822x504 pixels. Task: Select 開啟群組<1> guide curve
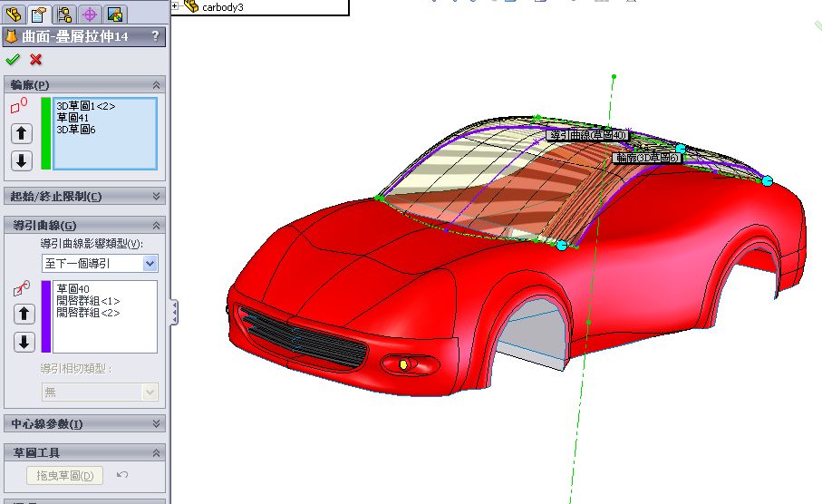click(x=88, y=301)
